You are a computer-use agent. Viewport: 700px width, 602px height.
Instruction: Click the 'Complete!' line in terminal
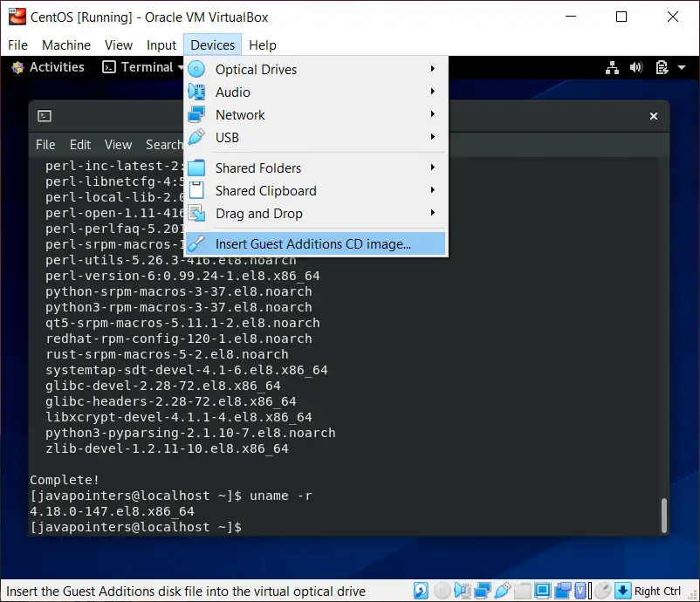[65, 480]
